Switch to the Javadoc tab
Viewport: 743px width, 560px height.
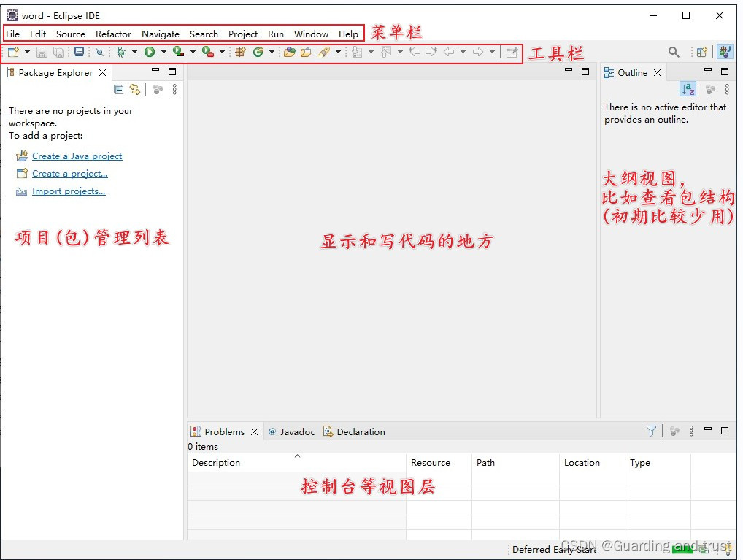coord(292,432)
